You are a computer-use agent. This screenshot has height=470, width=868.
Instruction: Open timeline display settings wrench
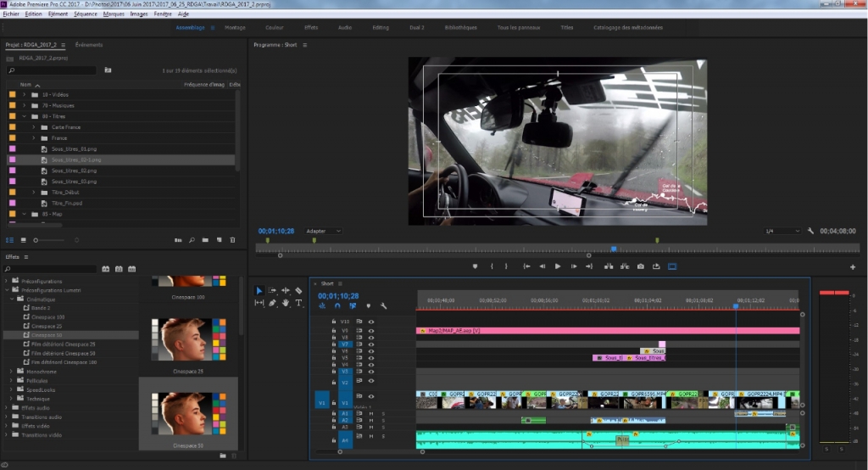coord(384,306)
